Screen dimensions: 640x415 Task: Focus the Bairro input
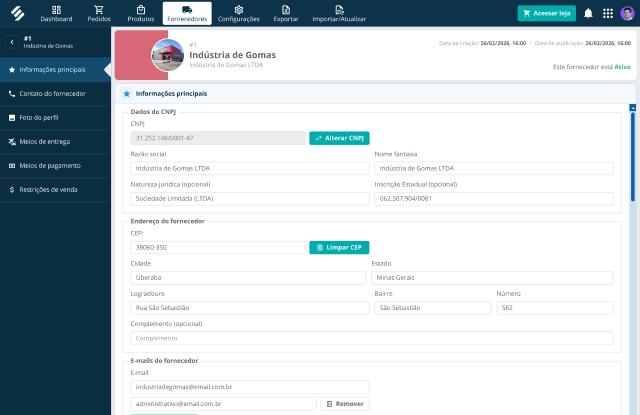click(x=433, y=308)
